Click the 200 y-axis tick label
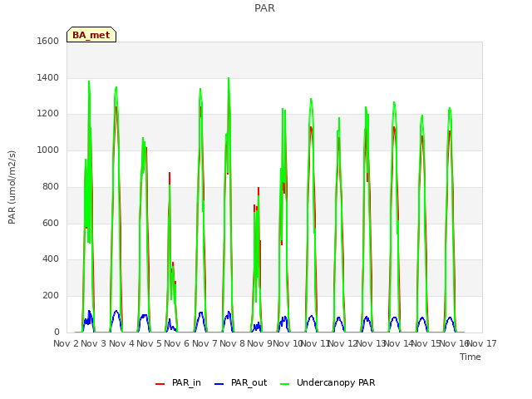 (51, 296)
